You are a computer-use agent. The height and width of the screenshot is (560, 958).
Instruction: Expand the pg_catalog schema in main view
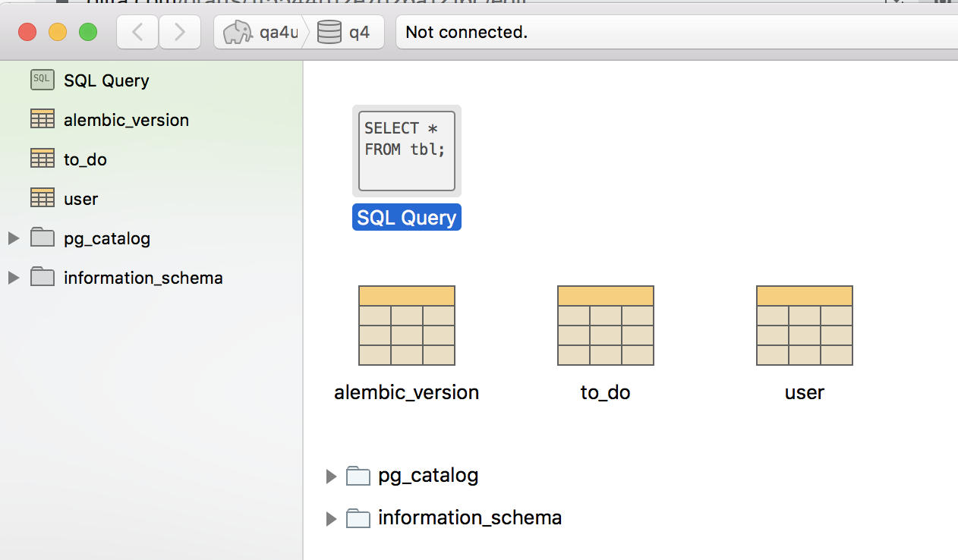[x=331, y=476]
